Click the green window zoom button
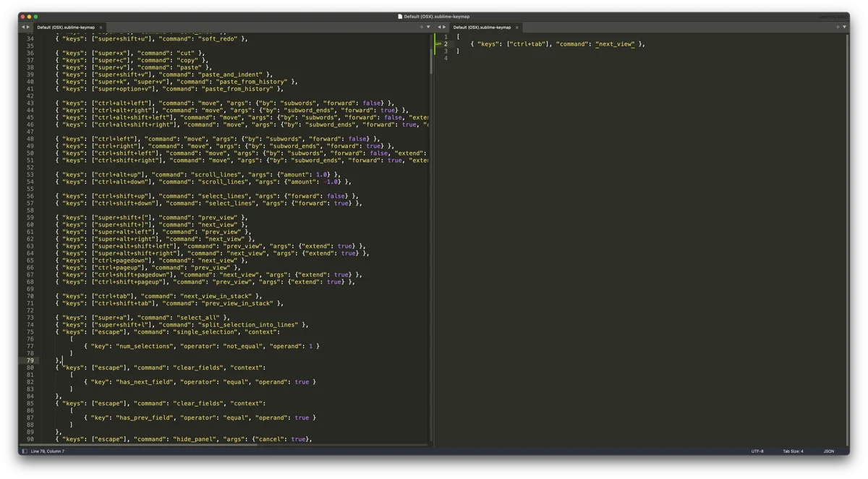 pos(35,17)
